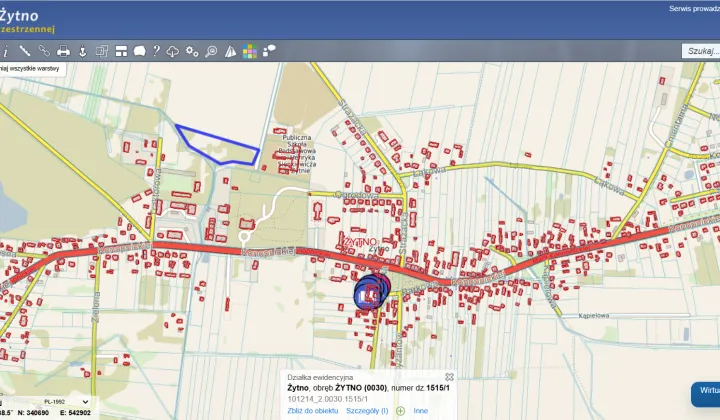720x420 pixels.
Task: Open the 'Inne' options in popup
Action: click(x=421, y=410)
